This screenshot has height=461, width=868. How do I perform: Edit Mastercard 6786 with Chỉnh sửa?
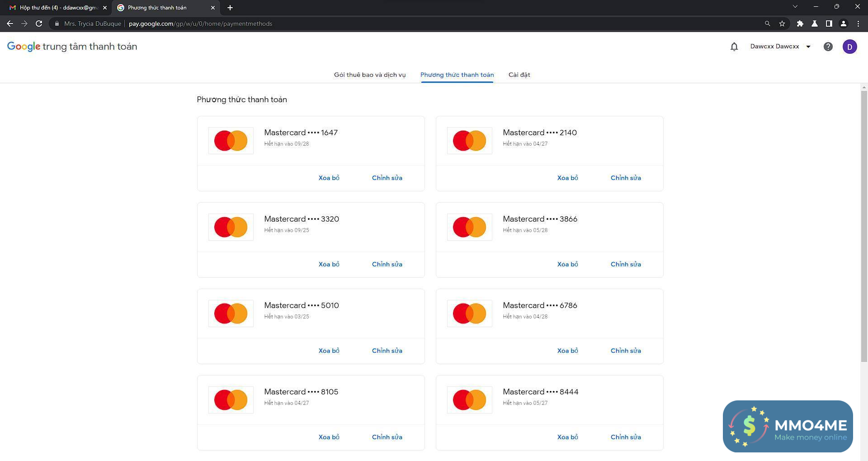pyautogui.click(x=626, y=351)
